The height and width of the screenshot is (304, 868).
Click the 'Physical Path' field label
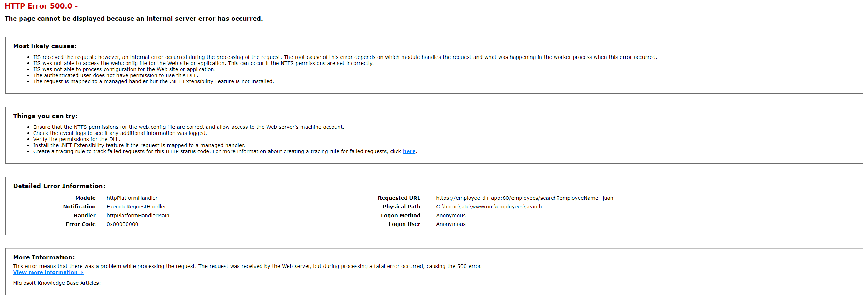pos(402,207)
